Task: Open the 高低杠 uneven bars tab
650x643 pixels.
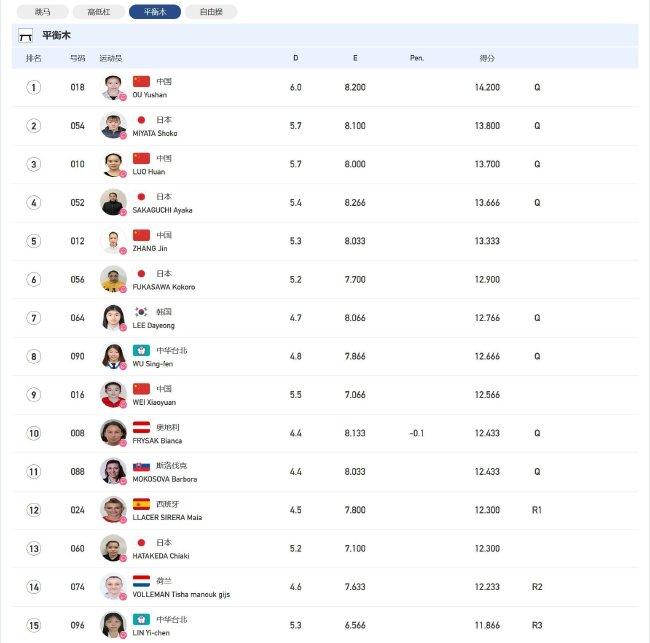Action: pyautogui.click(x=99, y=12)
